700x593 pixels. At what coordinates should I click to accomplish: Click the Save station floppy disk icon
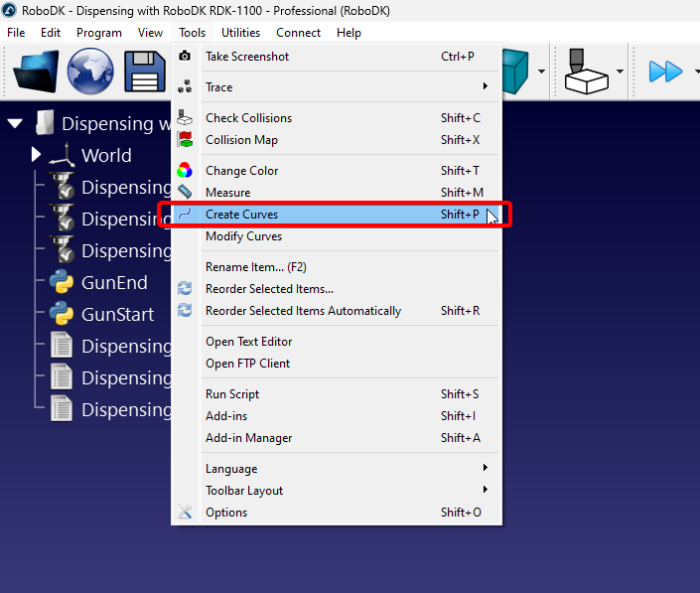point(144,72)
